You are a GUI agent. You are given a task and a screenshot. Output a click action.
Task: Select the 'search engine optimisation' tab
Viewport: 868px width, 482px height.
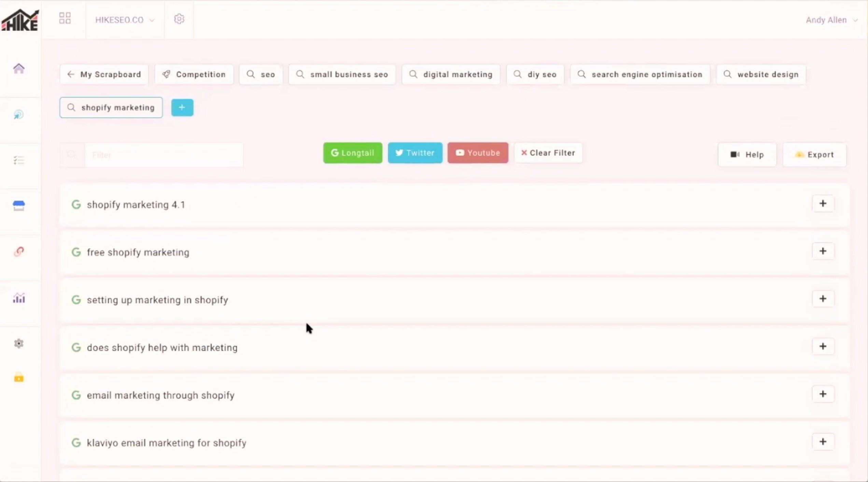640,74
